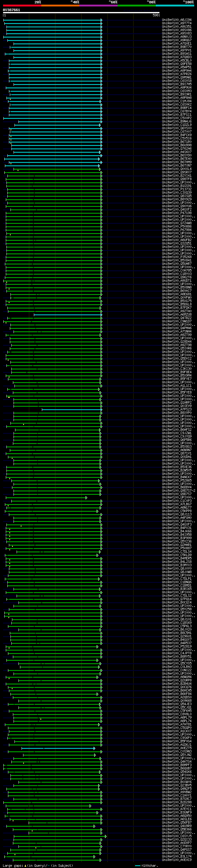Open hit UniRef100_C1MJ84
Image resolution: width=197 pixels, height=868 pixels.
tap(177, 101)
